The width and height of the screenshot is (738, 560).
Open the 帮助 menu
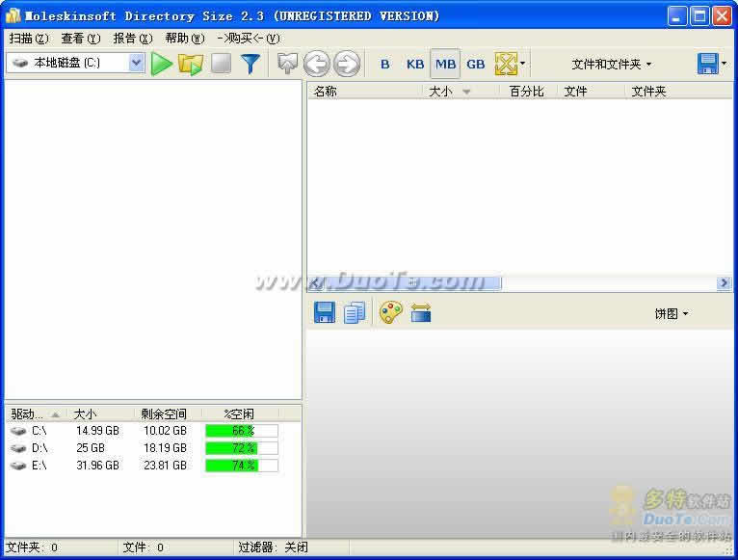click(185, 39)
